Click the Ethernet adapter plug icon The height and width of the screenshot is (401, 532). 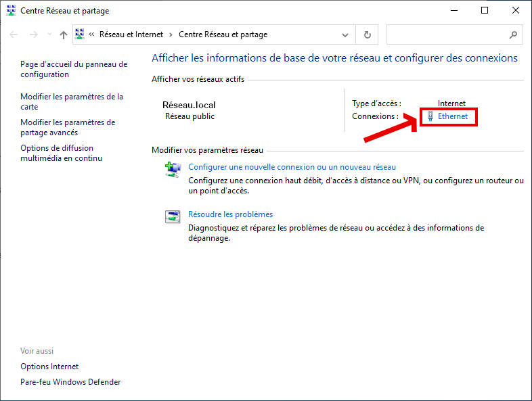430,116
